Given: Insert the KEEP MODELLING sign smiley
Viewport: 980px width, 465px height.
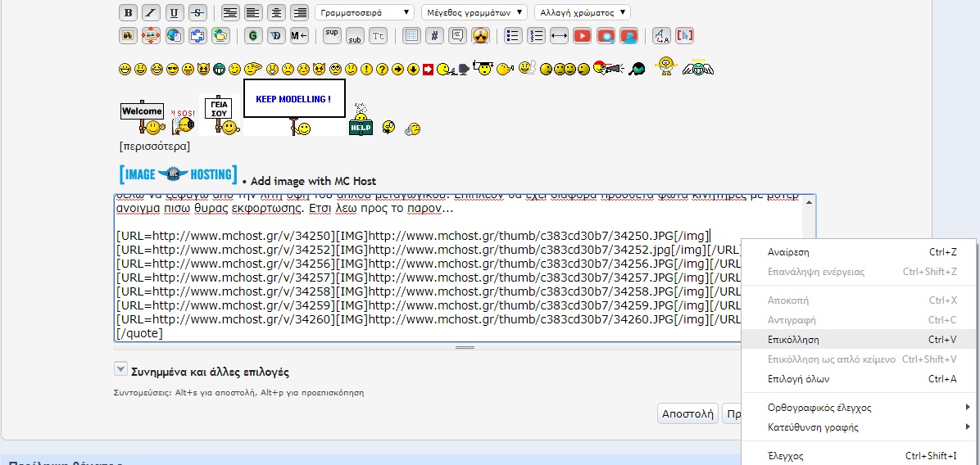Looking at the screenshot, I should click(294, 106).
